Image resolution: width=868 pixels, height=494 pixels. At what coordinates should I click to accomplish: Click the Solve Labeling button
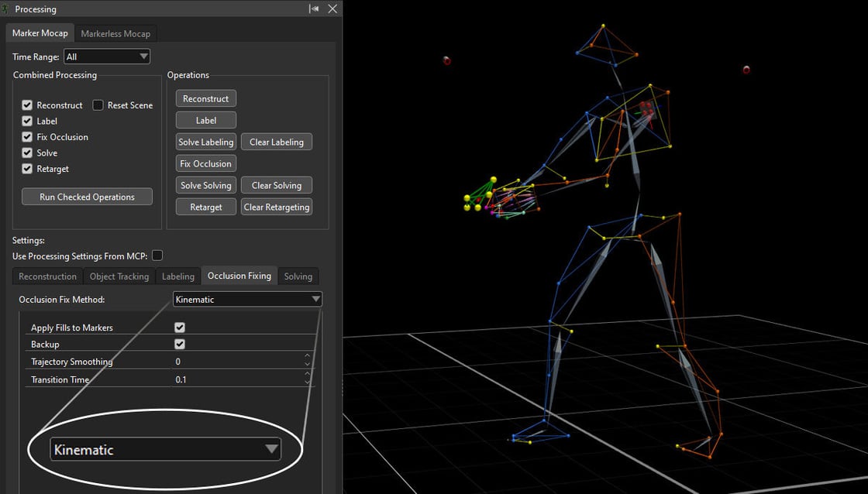pyautogui.click(x=206, y=142)
